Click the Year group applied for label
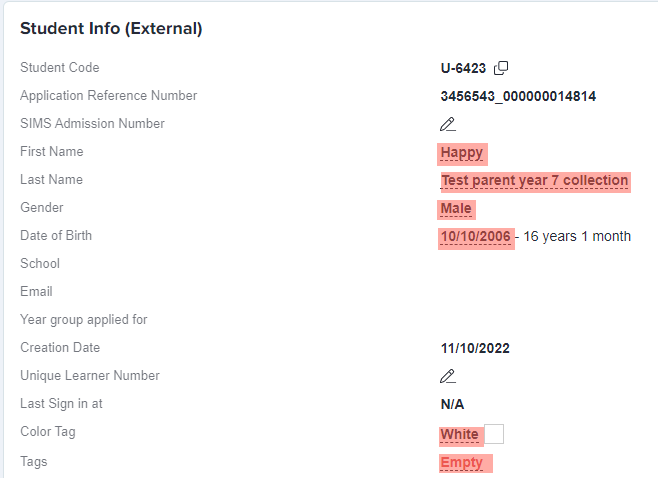 [x=84, y=320]
